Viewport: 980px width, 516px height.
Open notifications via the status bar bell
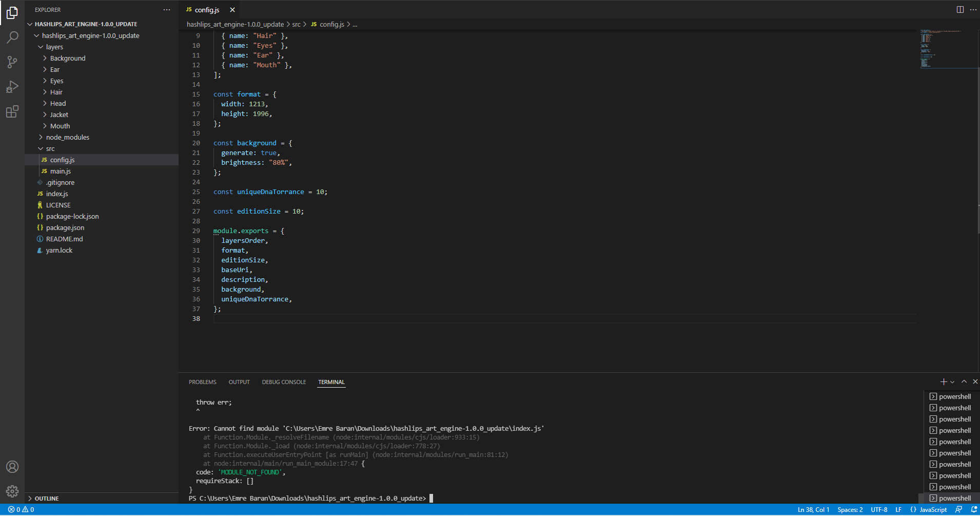point(974,509)
